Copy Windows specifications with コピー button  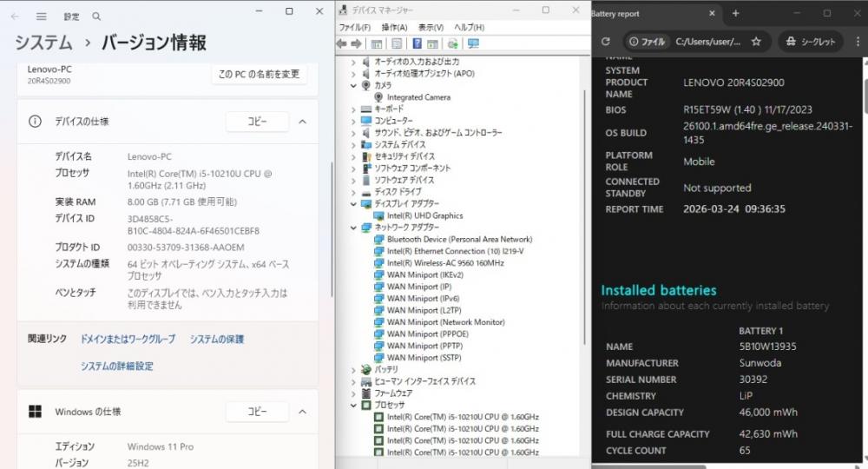point(257,412)
